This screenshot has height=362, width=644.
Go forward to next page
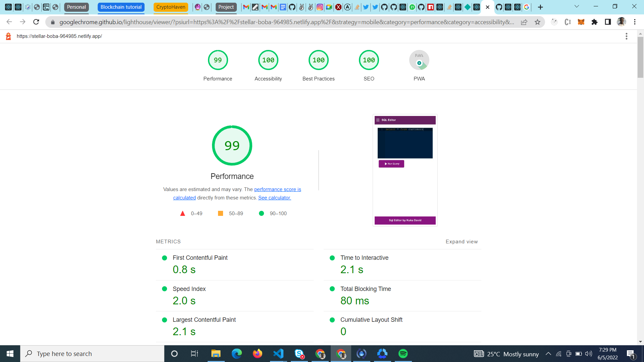coord(22,22)
